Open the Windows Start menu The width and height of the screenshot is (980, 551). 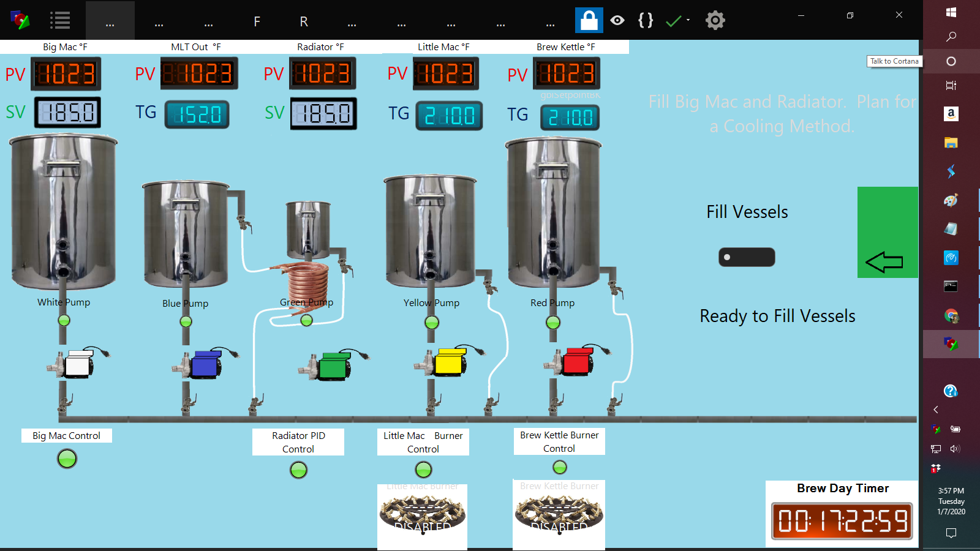[x=951, y=12]
